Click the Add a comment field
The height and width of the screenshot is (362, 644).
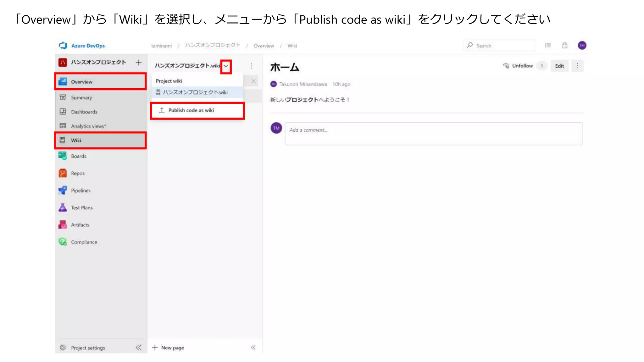tap(433, 134)
